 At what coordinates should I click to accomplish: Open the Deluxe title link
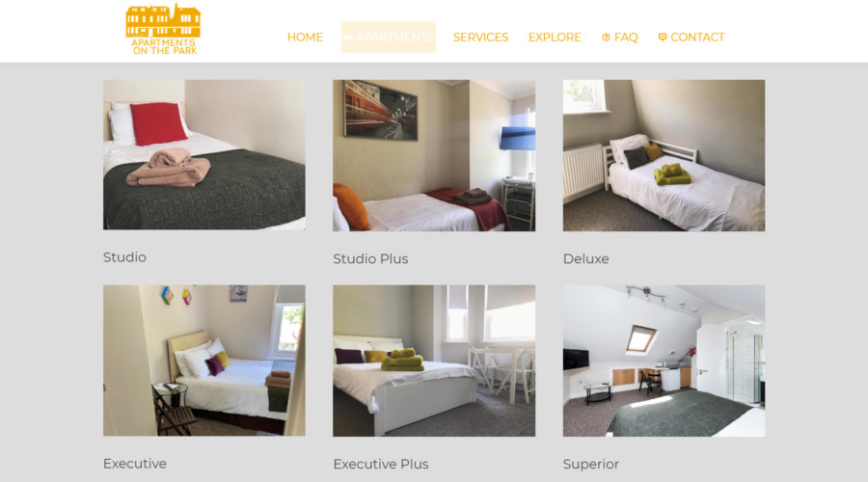pyautogui.click(x=585, y=259)
